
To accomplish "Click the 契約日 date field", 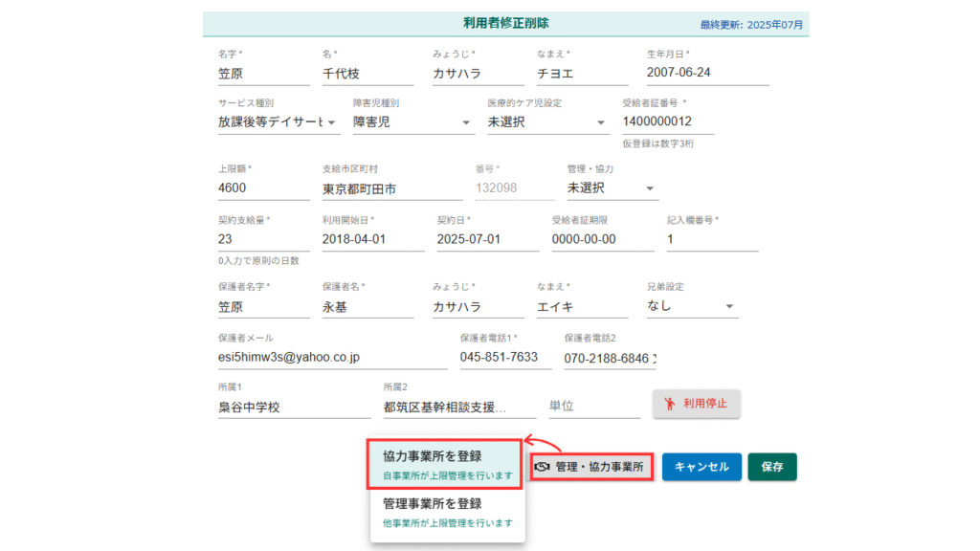I will pyautogui.click(x=487, y=239).
